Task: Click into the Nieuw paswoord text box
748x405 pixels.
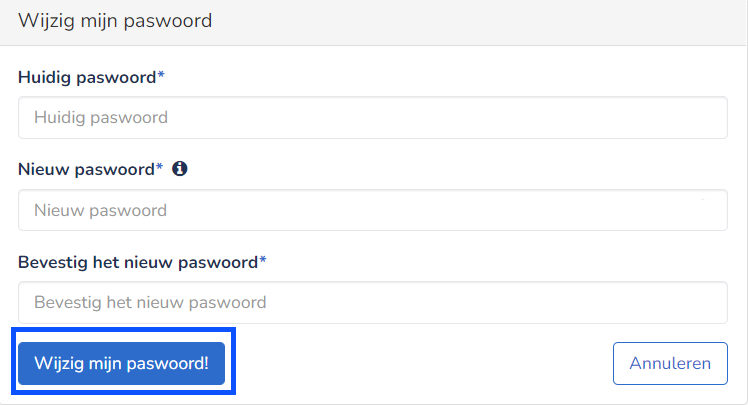Action: pos(373,210)
